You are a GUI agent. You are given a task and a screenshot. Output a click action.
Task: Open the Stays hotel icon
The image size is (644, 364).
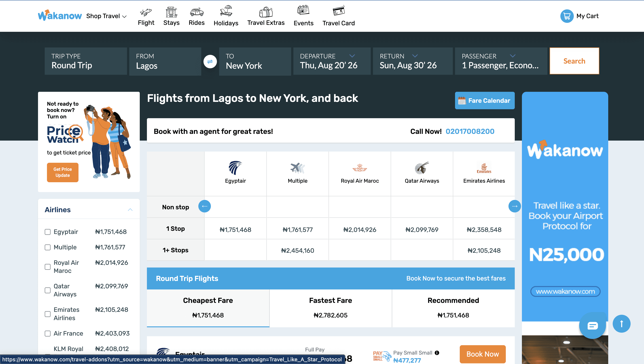[x=171, y=12]
